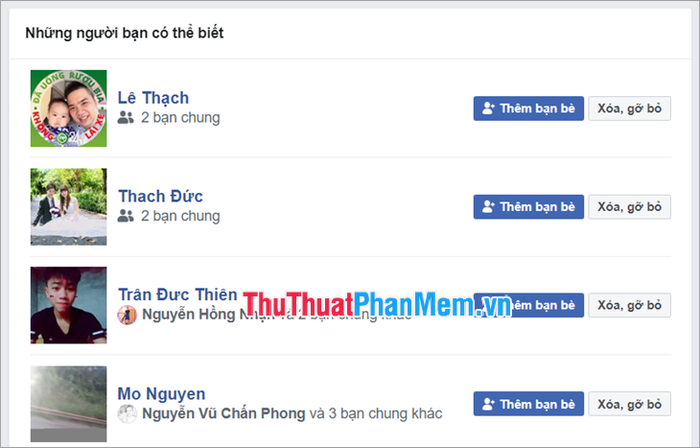700x448 pixels.
Task: View Trân Đưc Thiên's profile photo
Action: pos(68,305)
